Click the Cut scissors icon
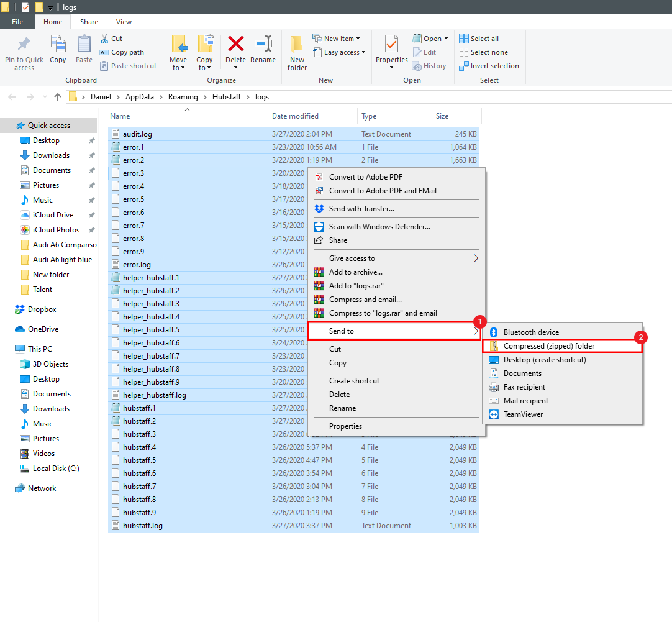The width and height of the screenshot is (672, 622). 104,39
